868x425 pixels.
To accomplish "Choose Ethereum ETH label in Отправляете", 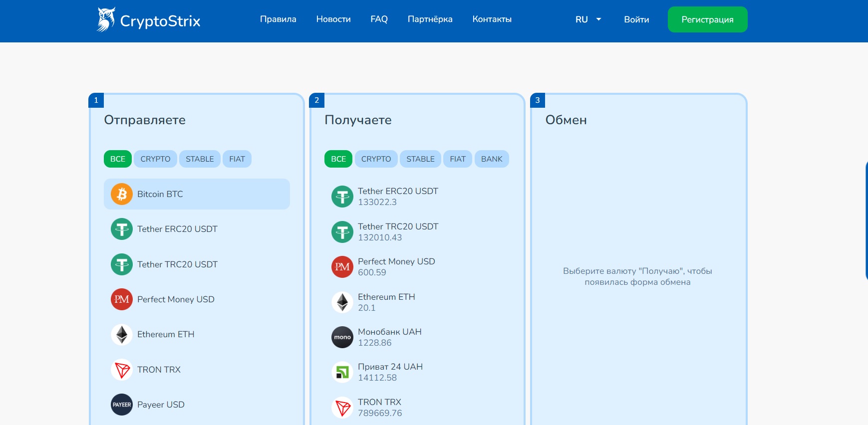I will pos(166,334).
